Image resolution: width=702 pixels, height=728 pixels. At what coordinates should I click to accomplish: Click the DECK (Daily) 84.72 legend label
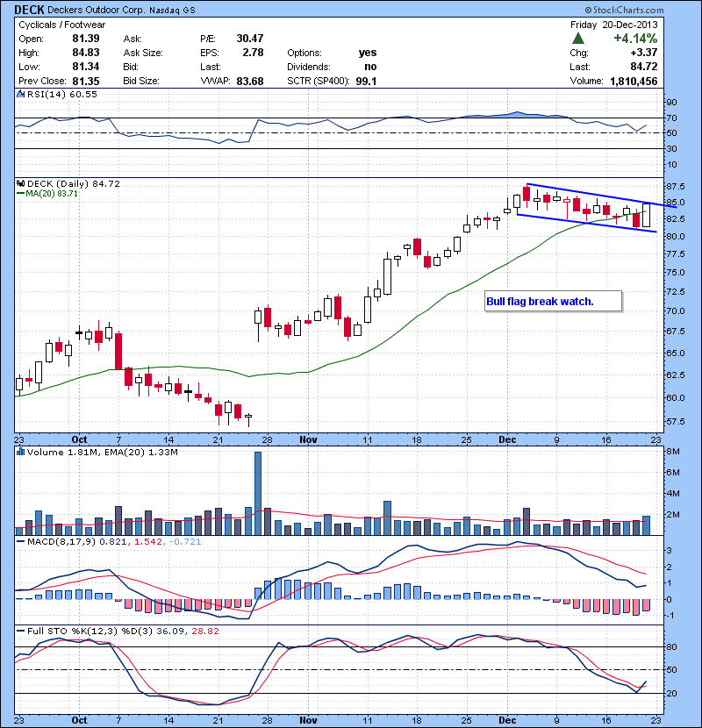pyautogui.click(x=74, y=184)
